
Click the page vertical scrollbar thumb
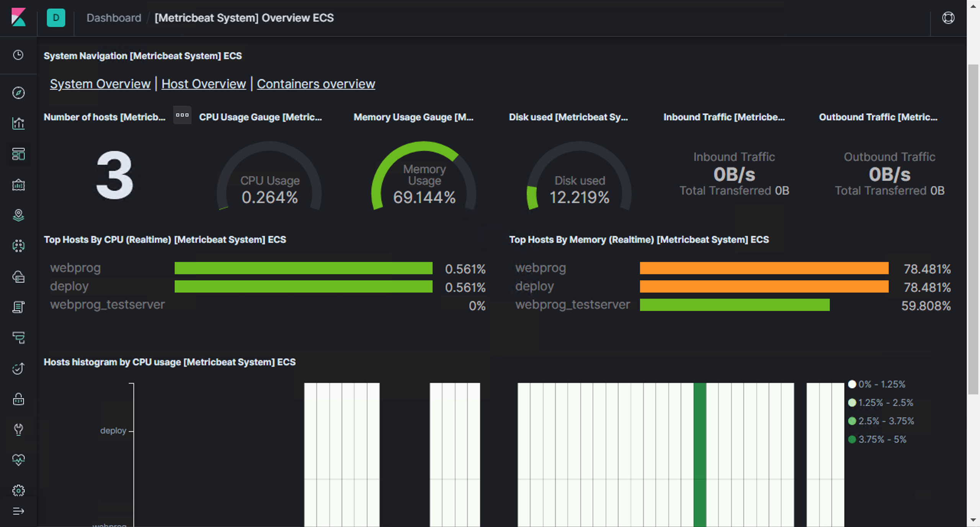[973, 229]
